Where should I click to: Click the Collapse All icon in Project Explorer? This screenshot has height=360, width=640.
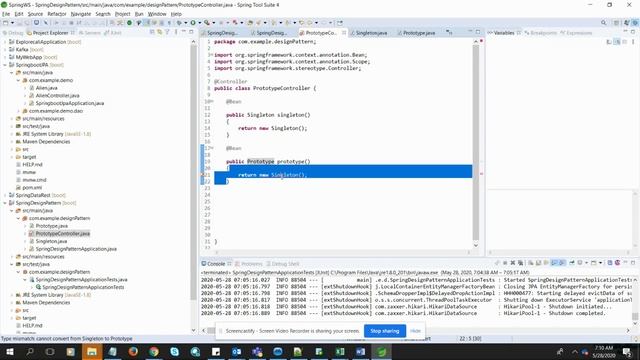152,32
